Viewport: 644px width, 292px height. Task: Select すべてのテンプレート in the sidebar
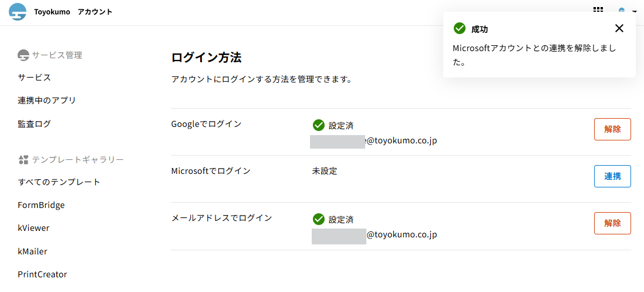[x=59, y=182]
